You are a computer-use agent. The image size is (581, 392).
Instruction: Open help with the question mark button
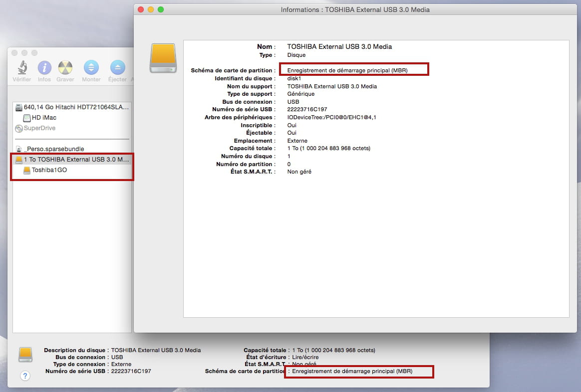coord(25,376)
